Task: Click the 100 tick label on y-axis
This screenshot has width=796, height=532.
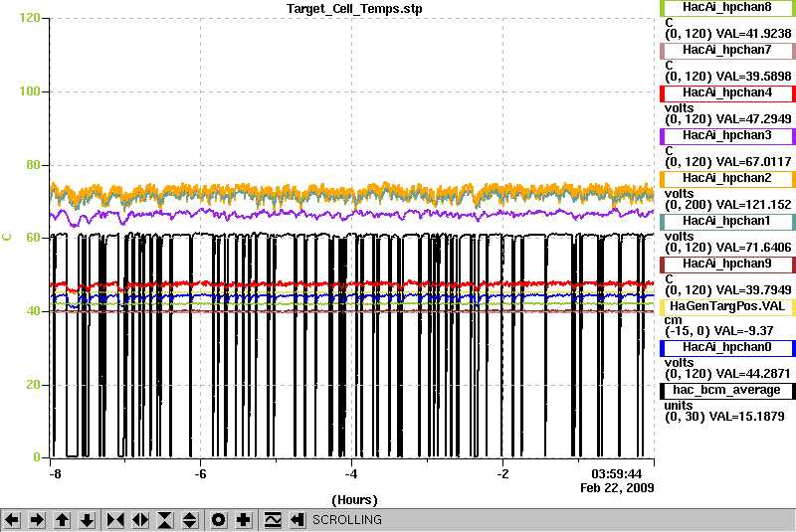Action: (30, 91)
